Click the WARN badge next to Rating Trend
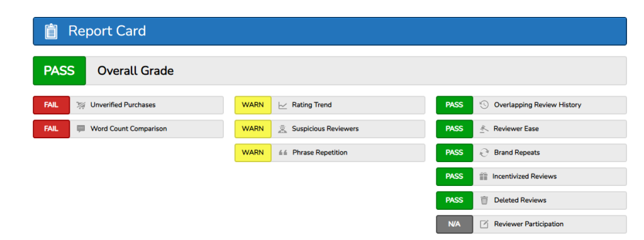Viewport: 644px width, 240px height. coord(253,105)
